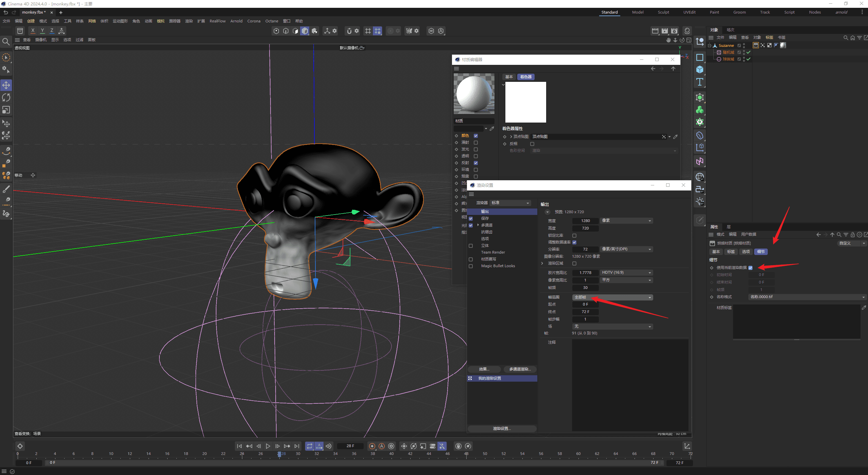
Task: Select 我的渲染设置 preset entry
Action: click(502, 379)
